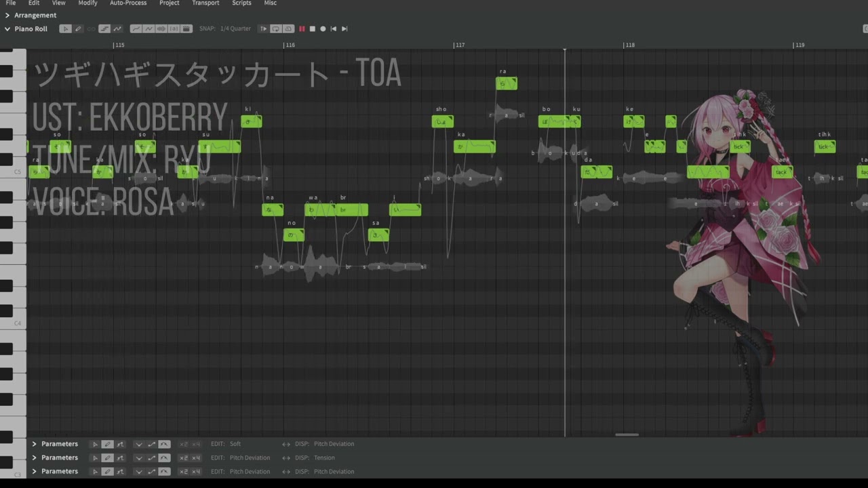Pause playback with the red pause button
This screenshot has height=488, width=868.
tap(302, 28)
